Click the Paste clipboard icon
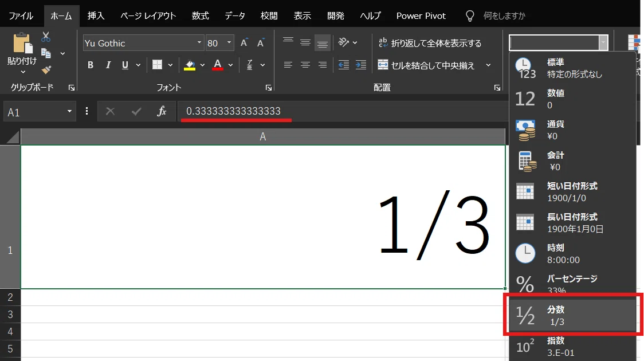Viewport: 644px width, 361px height. (x=22, y=44)
